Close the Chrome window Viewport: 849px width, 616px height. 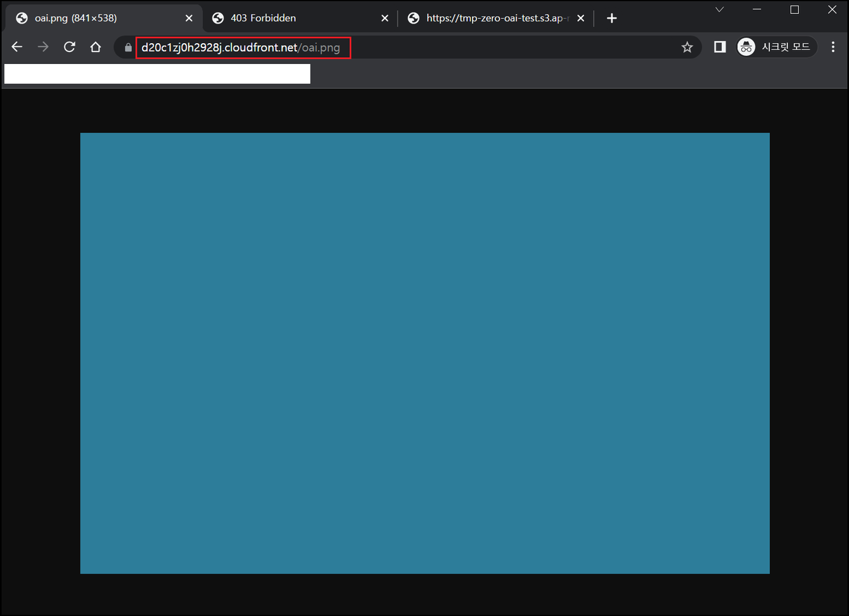[833, 10]
